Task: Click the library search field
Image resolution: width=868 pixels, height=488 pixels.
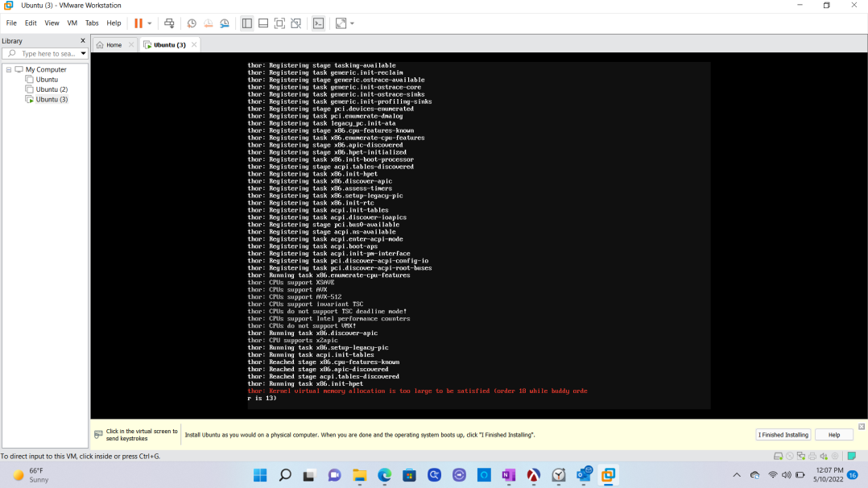Action: click(x=44, y=54)
